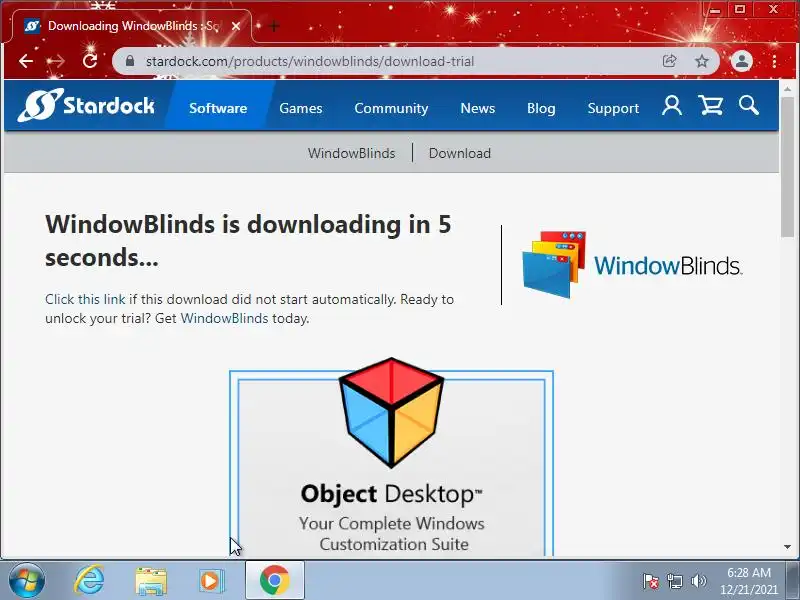Open the Chrome profile avatar
Screen dimensions: 800x600
(742, 61)
